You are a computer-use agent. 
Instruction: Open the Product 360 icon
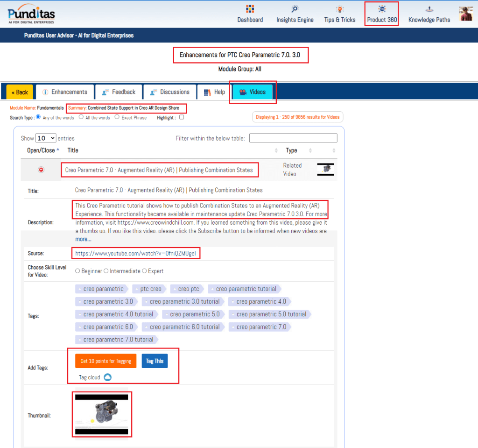(x=381, y=9)
